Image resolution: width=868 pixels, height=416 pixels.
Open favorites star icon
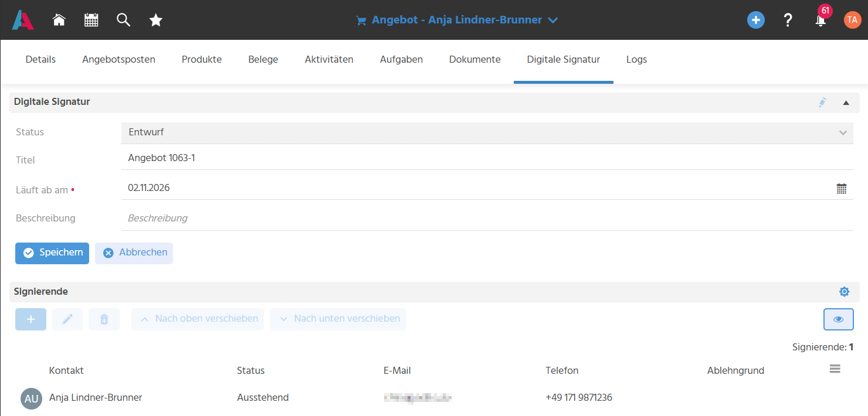(155, 20)
